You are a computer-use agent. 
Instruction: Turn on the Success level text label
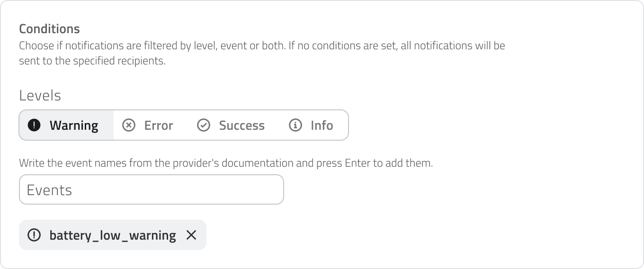point(241,126)
